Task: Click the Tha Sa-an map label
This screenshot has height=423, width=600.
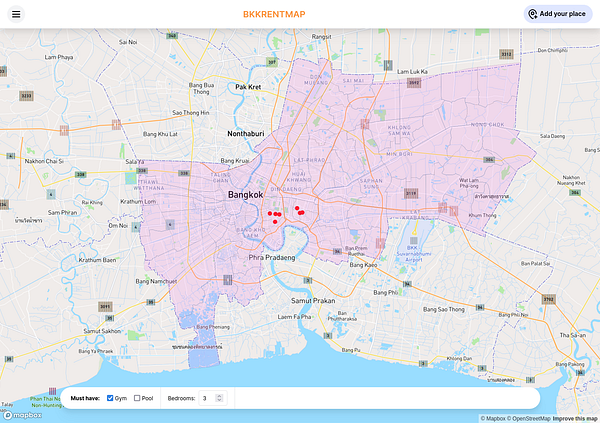Action: (x=573, y=335)
